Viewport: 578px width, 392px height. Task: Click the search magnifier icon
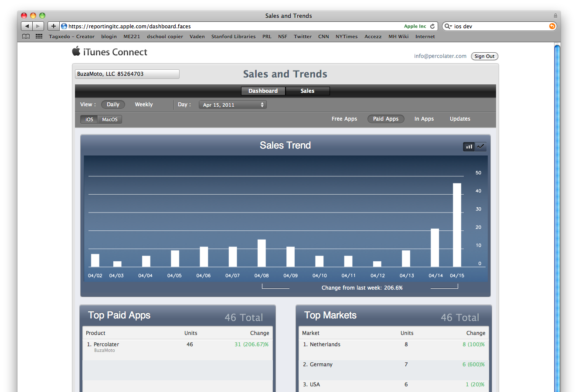(x=448, y=26)
